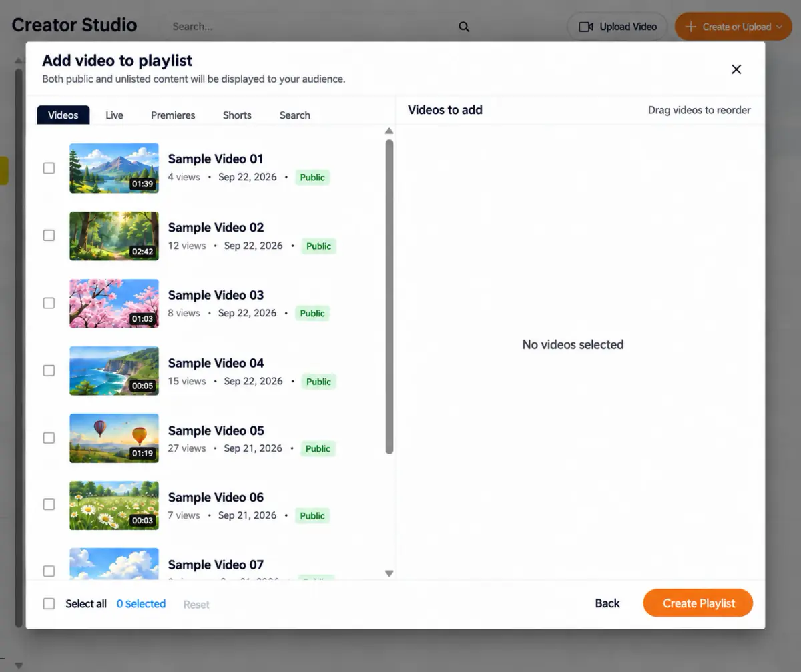Click the Back button
801x672 pixels.
pos(607,603)
